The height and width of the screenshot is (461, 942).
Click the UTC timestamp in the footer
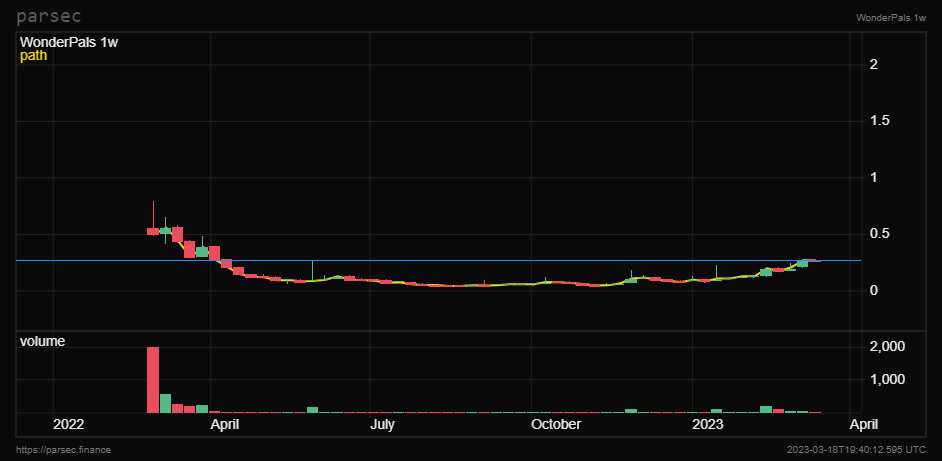coord(856,450)
